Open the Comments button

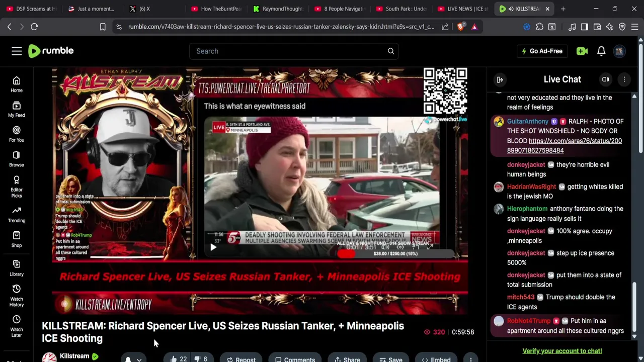[x=295, y=359]
